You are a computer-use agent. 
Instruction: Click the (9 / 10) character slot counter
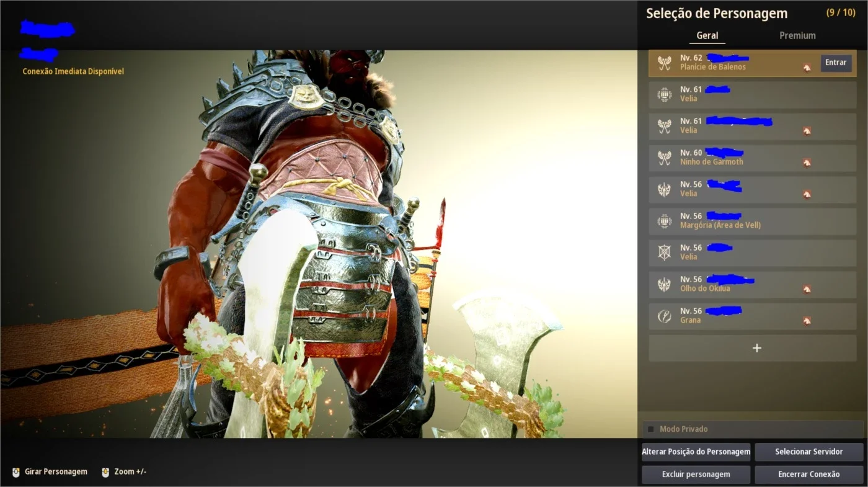841,12
